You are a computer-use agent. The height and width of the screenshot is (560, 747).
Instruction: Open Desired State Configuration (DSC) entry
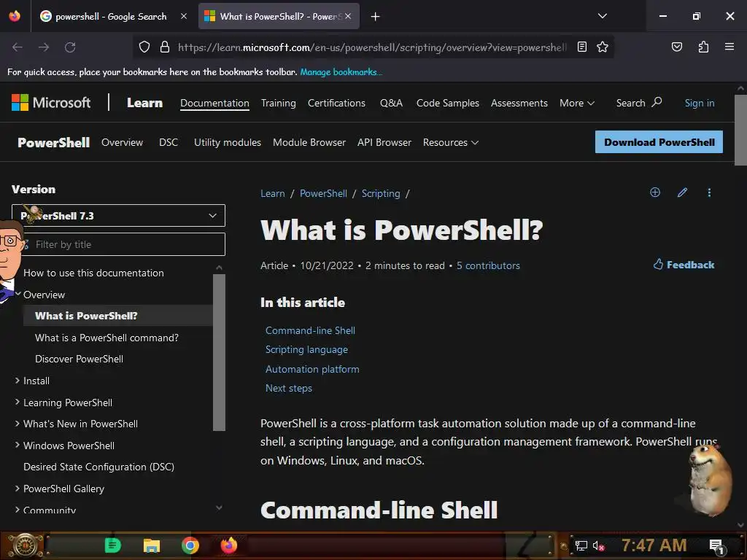(x=98, y=467)
